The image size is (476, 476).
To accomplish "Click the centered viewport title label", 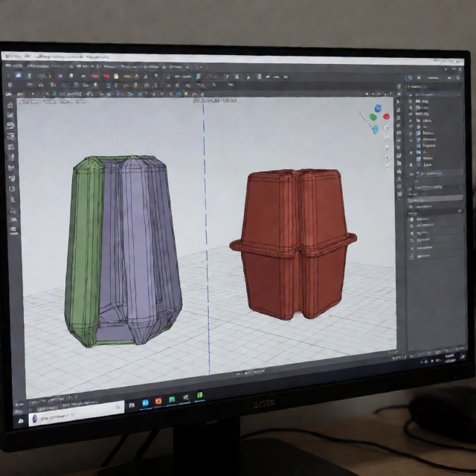I will [214, 100].
